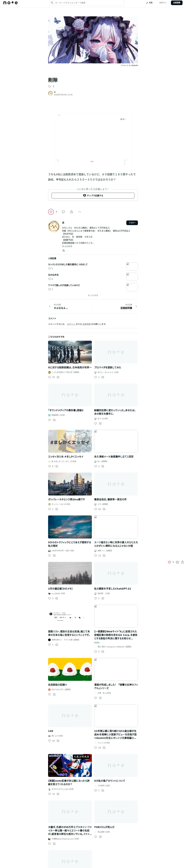Click the share icon below the article

72,212
